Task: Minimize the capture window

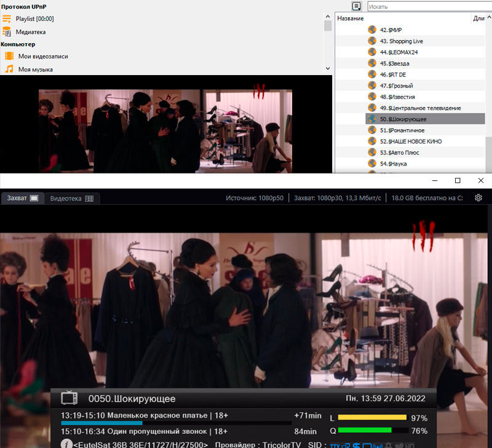Action: click(435, 180)
